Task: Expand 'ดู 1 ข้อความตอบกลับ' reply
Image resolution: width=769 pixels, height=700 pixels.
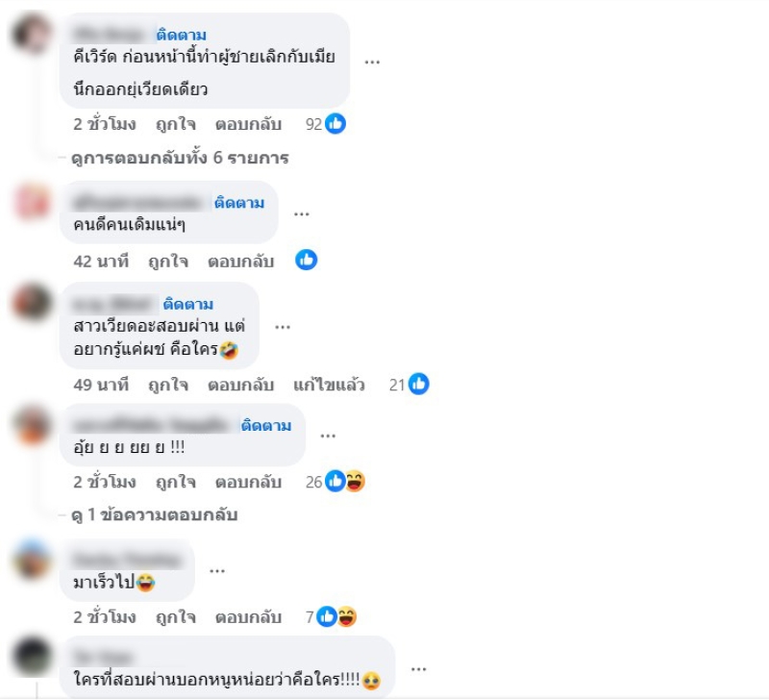Action: coord(155,515)
